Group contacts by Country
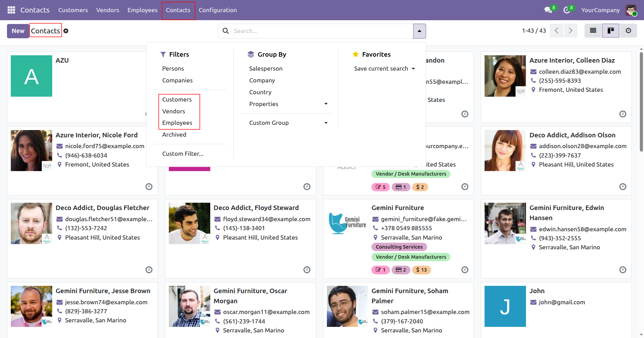The width and height of the screenshot is (644, 338). point(260,92)
